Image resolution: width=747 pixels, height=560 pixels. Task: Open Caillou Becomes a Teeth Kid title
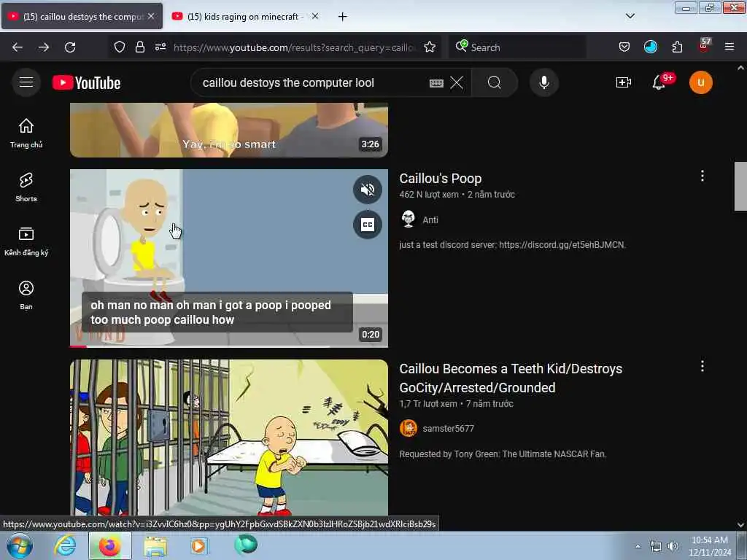[x=511, y=378]
